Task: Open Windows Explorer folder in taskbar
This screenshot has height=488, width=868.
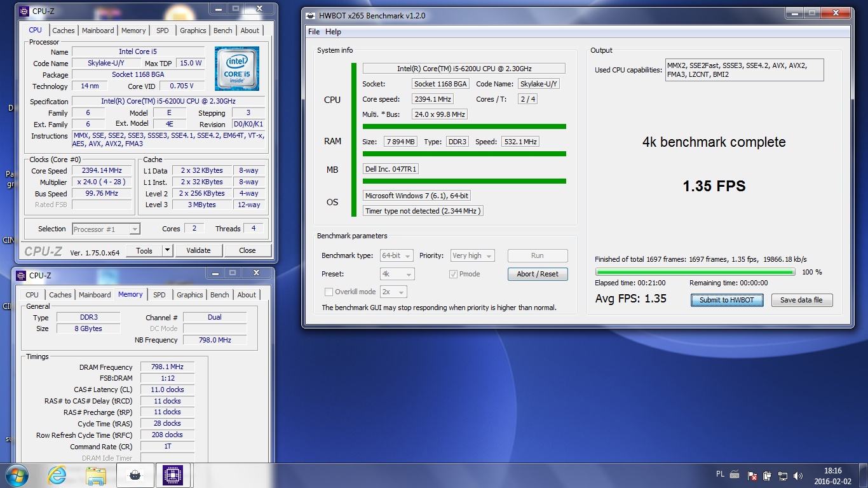Action: (x=96, y=475)
